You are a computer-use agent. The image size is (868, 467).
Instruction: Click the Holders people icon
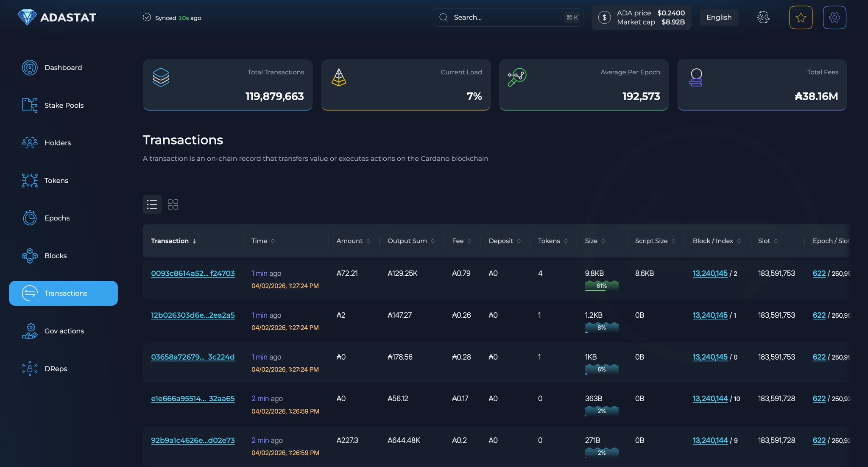30,143
